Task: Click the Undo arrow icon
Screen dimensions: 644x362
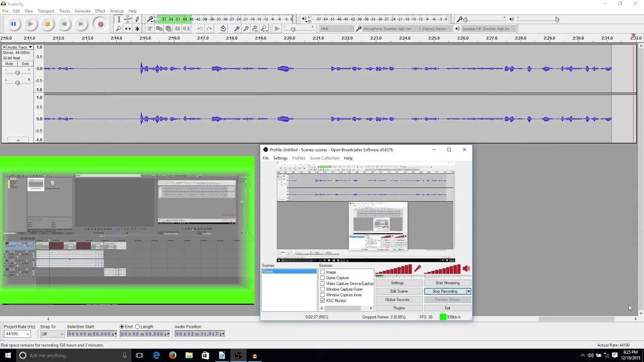Action: [200, 29]
